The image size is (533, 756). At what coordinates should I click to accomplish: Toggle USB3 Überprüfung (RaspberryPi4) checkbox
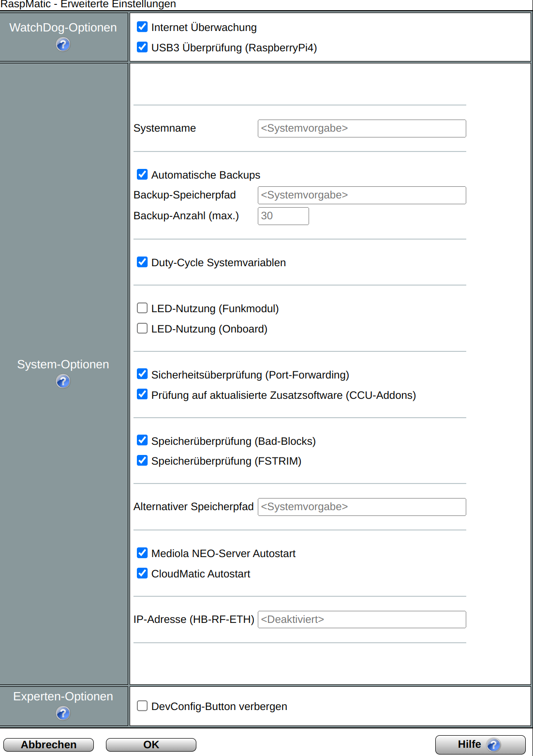142,47
